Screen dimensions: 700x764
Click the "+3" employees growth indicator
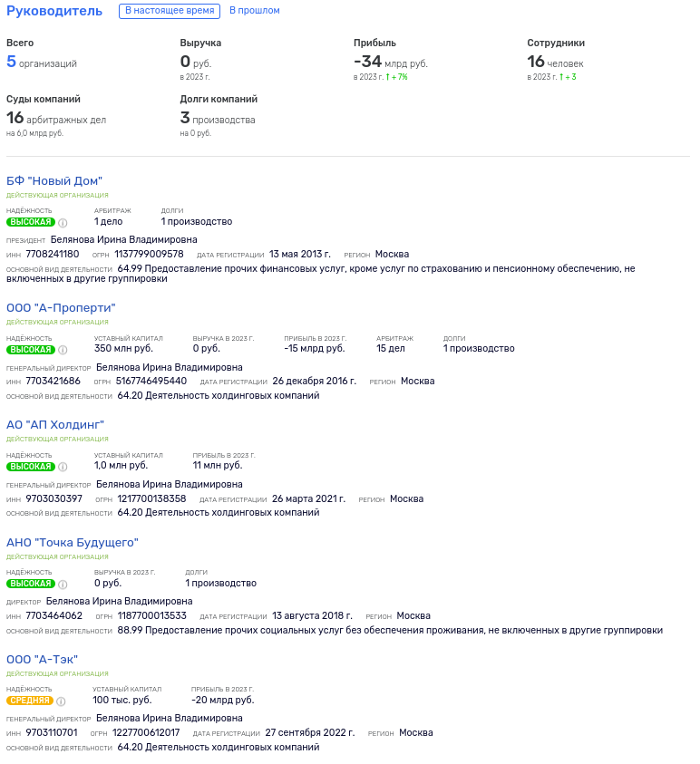pos(568,77)
